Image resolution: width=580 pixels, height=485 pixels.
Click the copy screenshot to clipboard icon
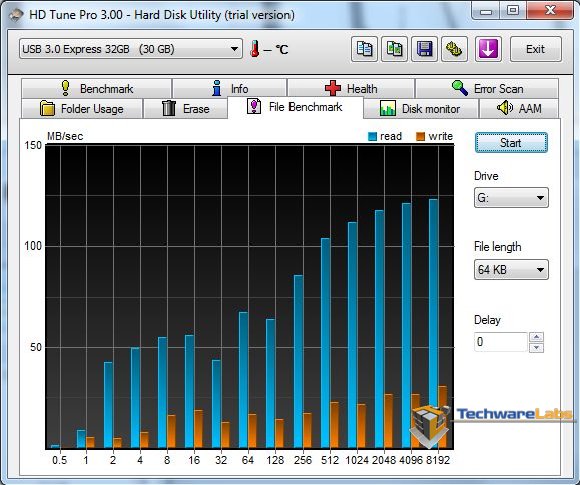pyautogui.click(x=394, y=49)
